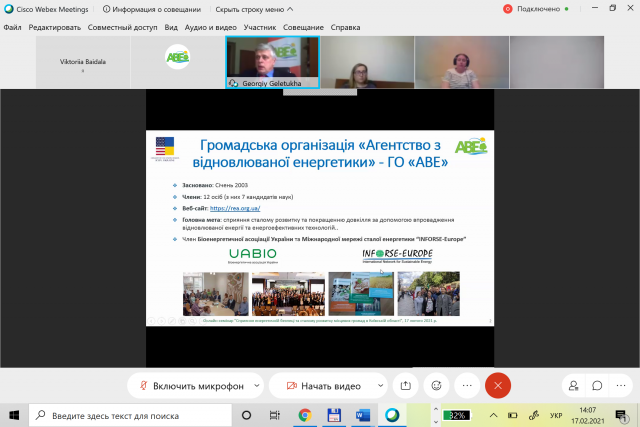Open the Вид menu
Viewport: 640px width, 427px height.
click(171, 27)
